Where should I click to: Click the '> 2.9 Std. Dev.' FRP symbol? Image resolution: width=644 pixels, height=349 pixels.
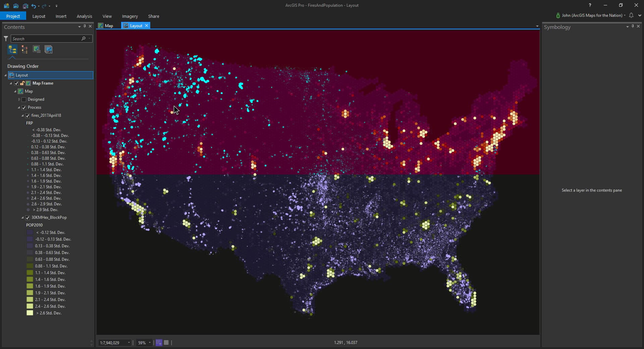28,210
